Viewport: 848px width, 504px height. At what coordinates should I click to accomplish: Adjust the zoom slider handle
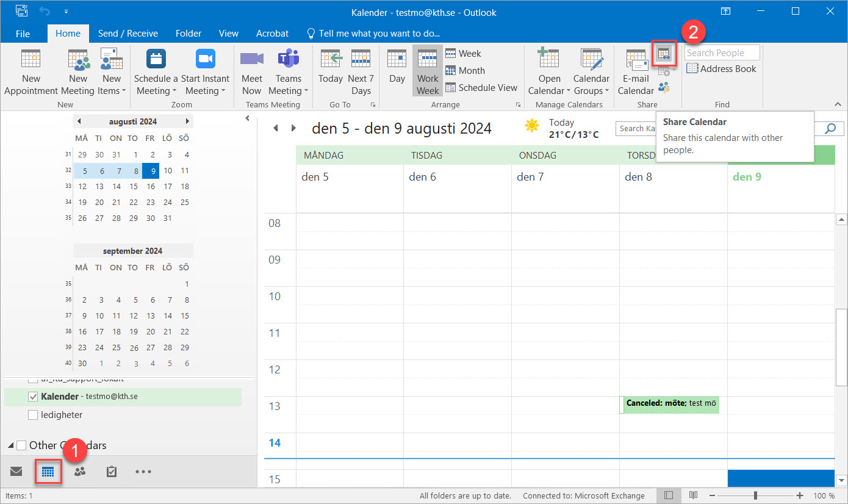pyautogui.click(x=755, y=495)
